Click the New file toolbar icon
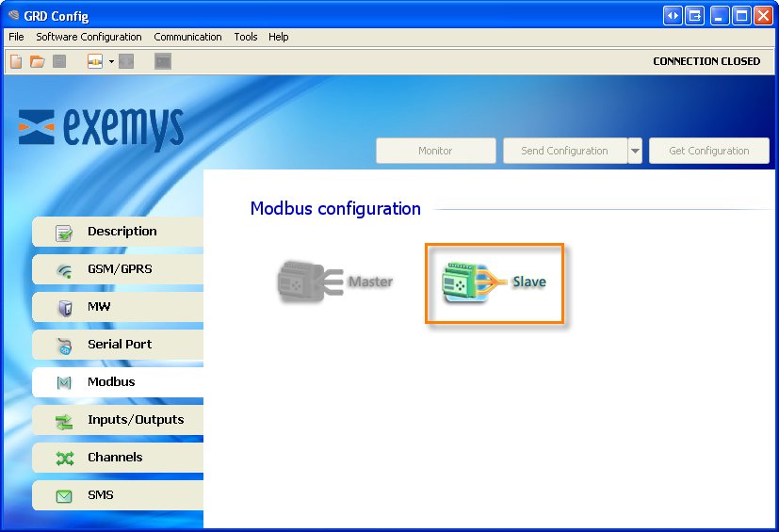This screenshot has width=779, height=532. 16,61
